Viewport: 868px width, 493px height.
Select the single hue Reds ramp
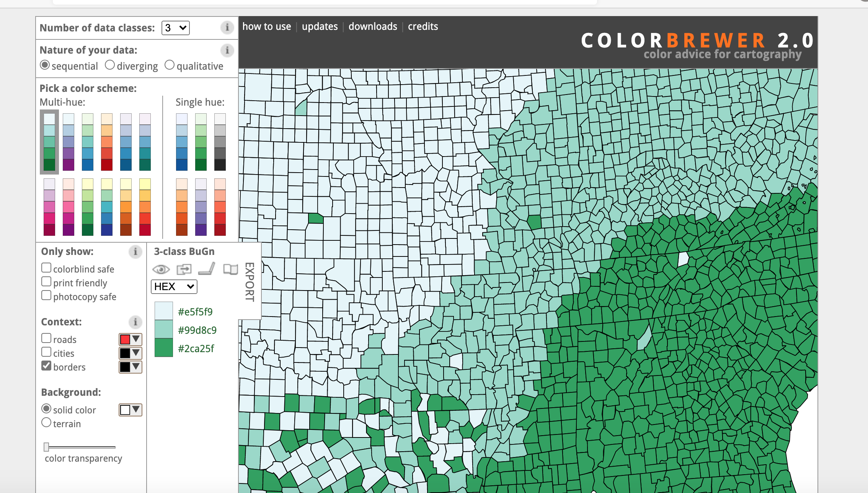coord(220,207)
